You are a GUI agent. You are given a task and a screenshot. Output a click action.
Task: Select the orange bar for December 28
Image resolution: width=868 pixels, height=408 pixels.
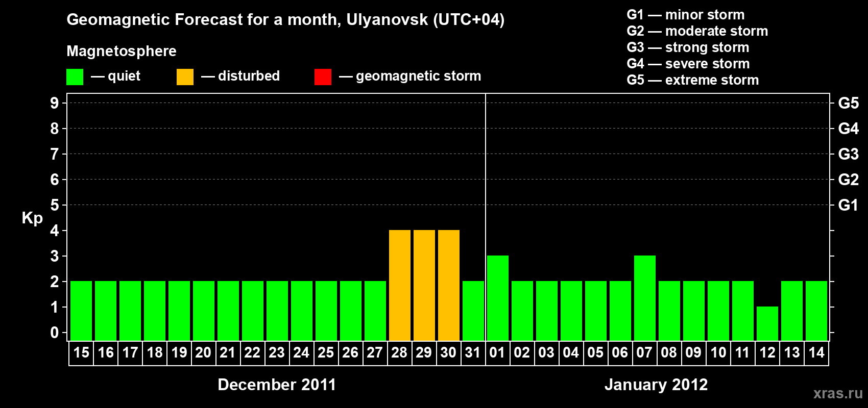coord(400,285)
